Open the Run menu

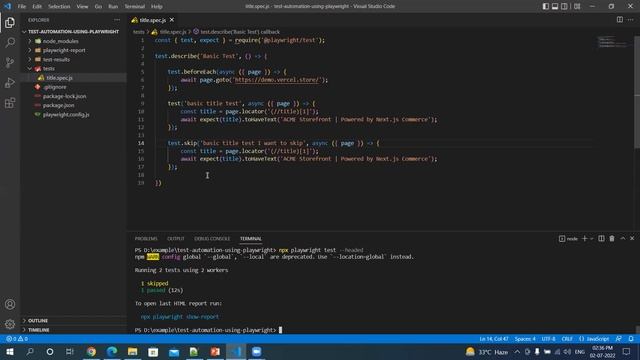[113, 7]
